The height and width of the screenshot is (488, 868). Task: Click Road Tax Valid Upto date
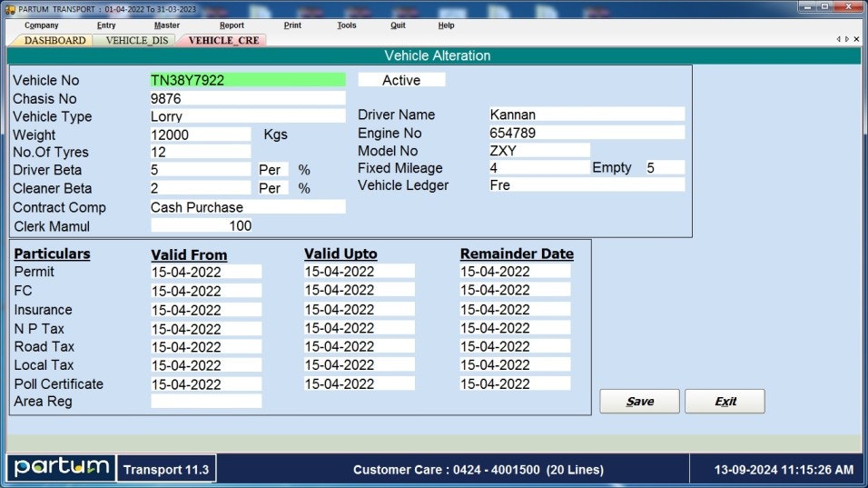click(360, 346)
